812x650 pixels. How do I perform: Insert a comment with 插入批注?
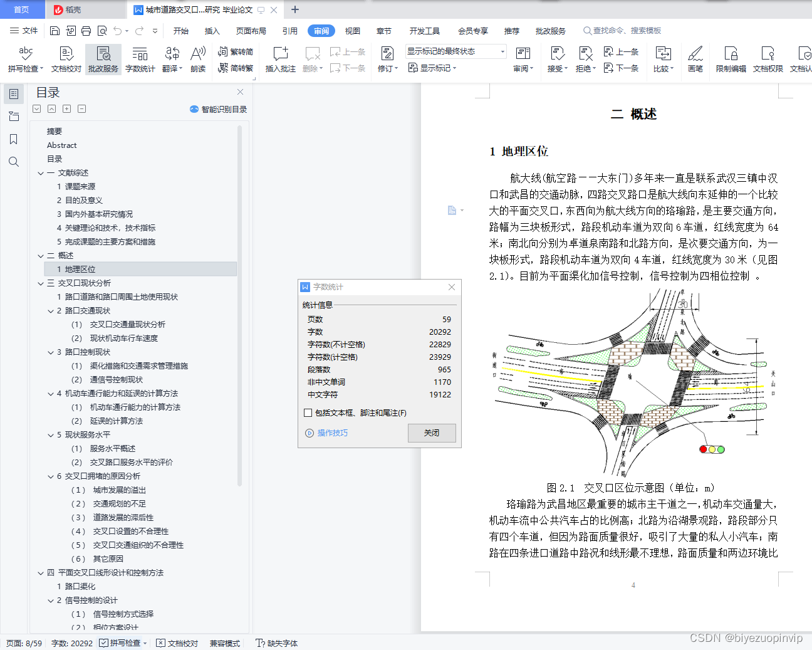(x=280, y=60)
